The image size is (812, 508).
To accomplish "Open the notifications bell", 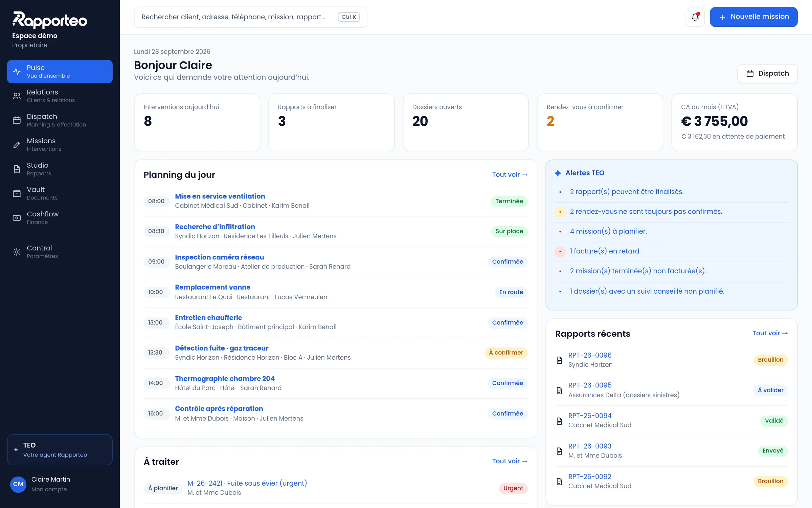I will click(695, 17).
